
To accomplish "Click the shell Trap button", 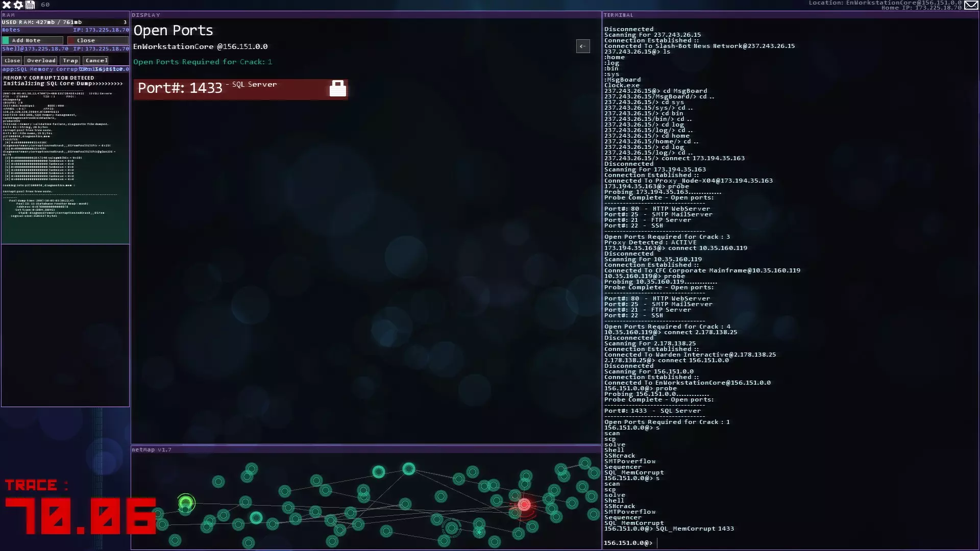I will tap(70, 61).
